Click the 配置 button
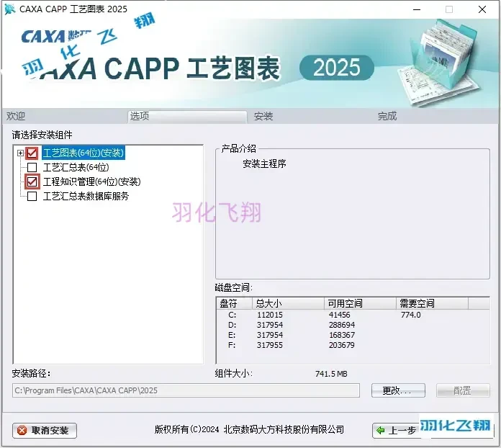 [x=463, y=390]
